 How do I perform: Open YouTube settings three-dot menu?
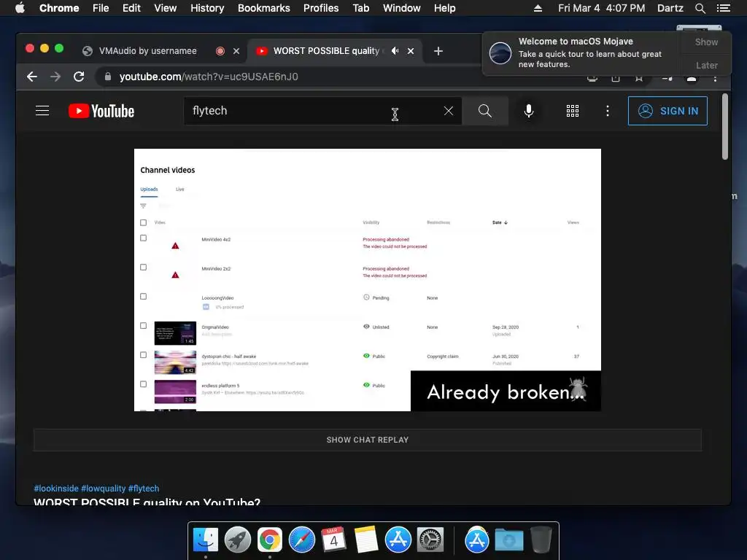608,111
